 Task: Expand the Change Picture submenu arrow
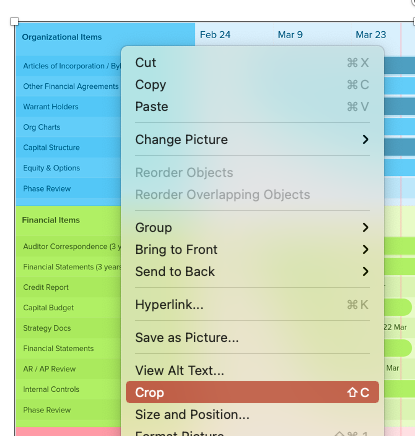click(x=365, y=139)
